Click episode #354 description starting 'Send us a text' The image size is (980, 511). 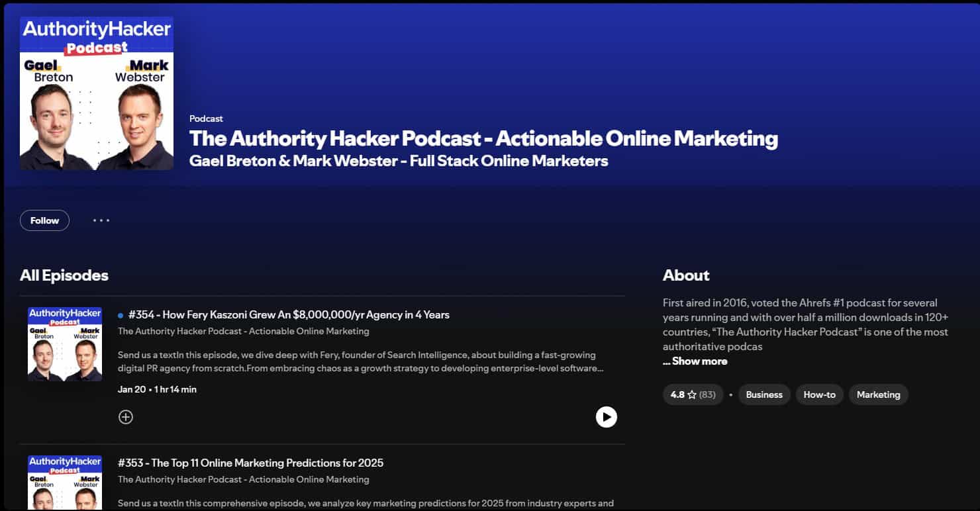pos(360,361)
